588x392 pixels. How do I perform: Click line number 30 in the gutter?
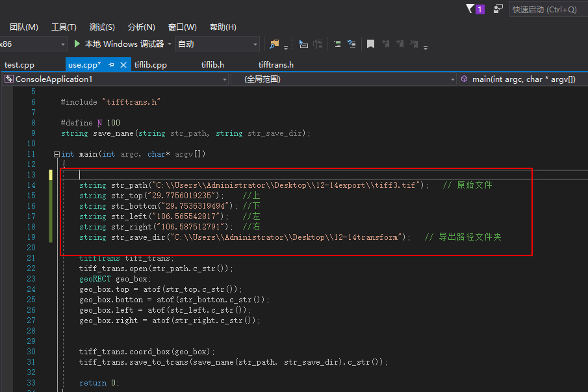tap(31, 352)
